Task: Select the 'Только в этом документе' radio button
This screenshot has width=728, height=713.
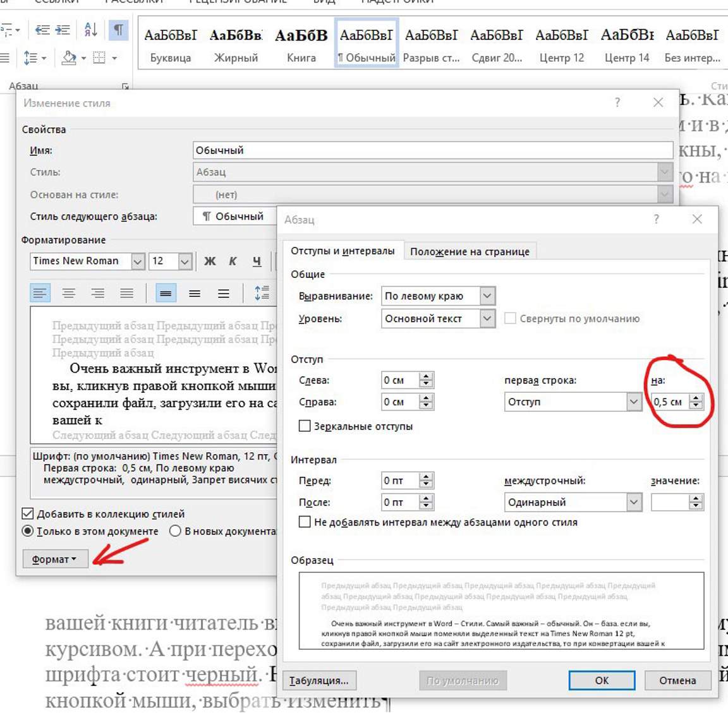Action: (x=28, y=531)
